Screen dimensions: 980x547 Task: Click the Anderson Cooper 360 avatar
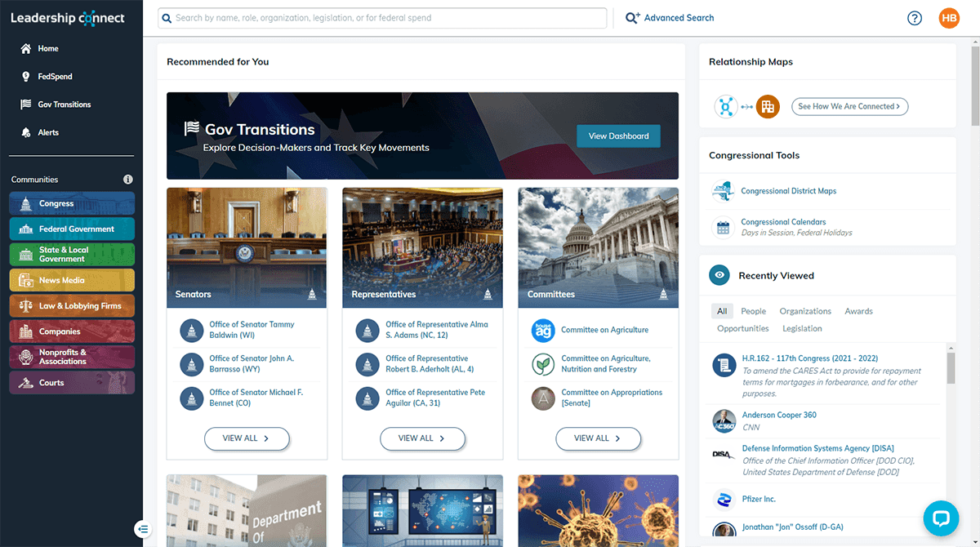coord(724,420)
